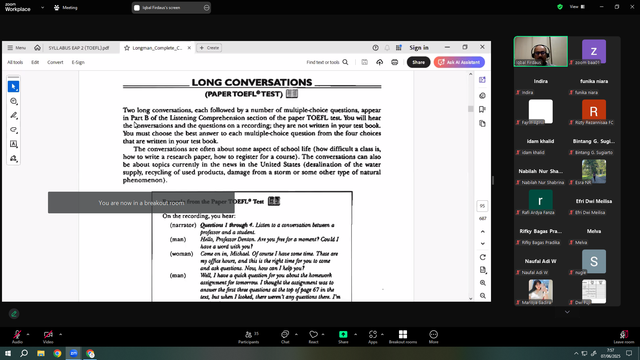
Task: Open the Convert menu
Action: click(55, 62)
